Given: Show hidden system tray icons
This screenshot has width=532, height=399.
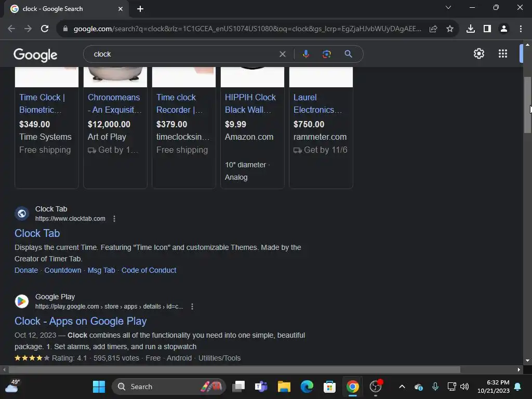Looking at the screenshot, I should point(402,387).
